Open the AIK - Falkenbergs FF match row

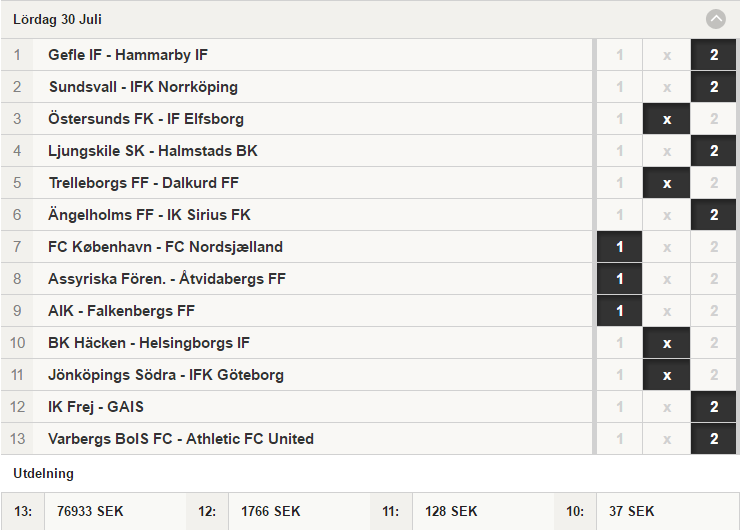coord(296,311)
